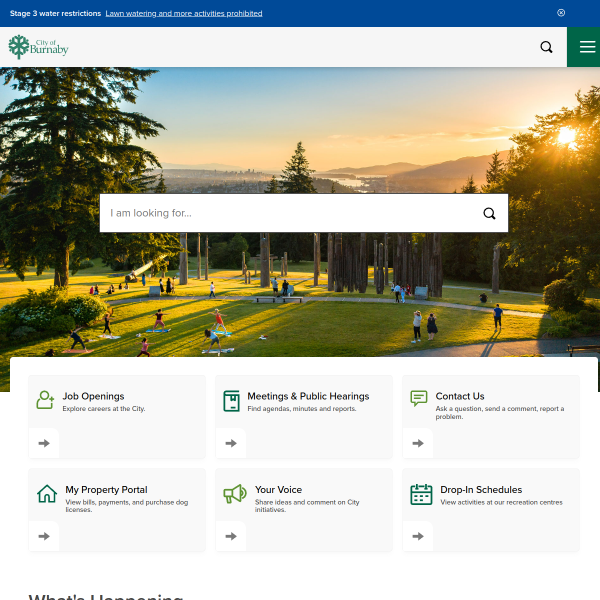
Task: Click 'View activities at our recreation centres' text
Action: click(501, 502)
